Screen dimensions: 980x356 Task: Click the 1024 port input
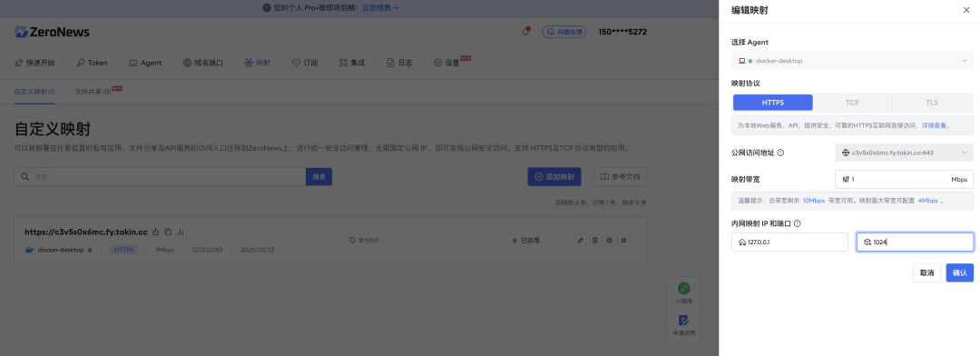[915, 242]
